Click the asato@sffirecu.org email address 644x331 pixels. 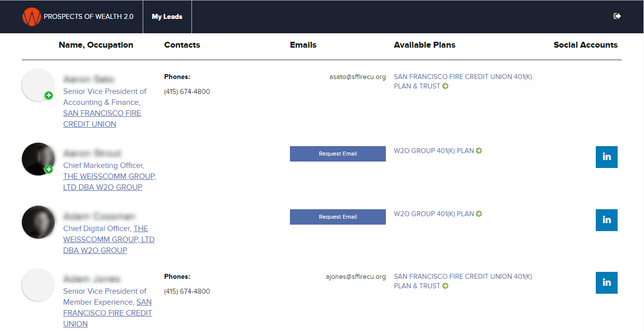click(x=357, y=77)
